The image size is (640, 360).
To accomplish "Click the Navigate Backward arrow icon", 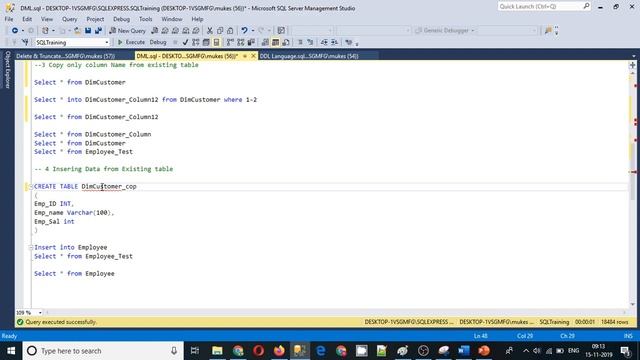I will pyautogui.click(x=15, y=31).
